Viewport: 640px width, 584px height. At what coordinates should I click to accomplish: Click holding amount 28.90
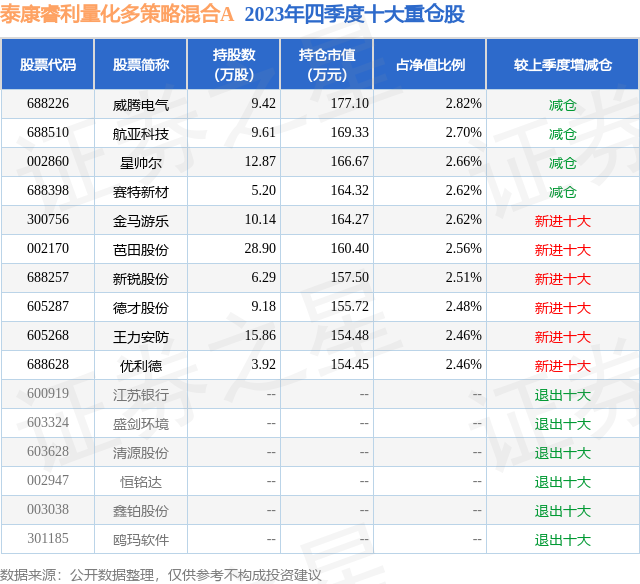[x=260, y=249]
